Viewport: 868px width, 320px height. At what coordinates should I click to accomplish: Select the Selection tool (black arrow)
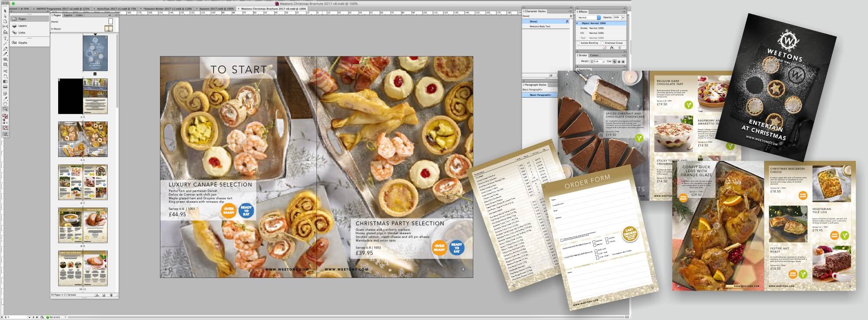coord(5,11)
